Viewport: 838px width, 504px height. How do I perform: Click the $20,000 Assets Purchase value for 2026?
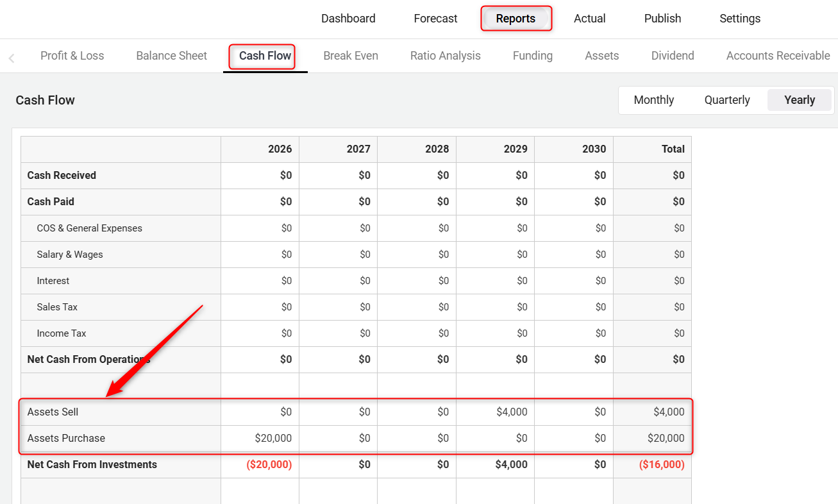coord(273,438)
